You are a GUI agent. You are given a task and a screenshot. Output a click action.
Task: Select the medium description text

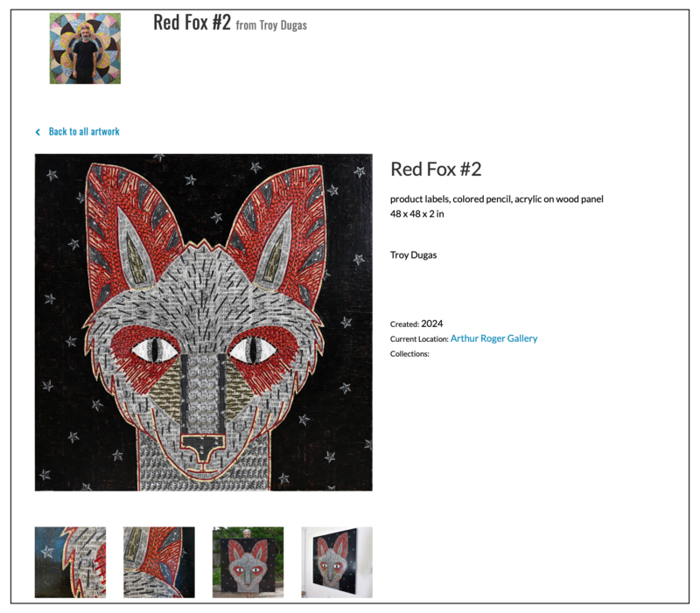coord(497,199)
